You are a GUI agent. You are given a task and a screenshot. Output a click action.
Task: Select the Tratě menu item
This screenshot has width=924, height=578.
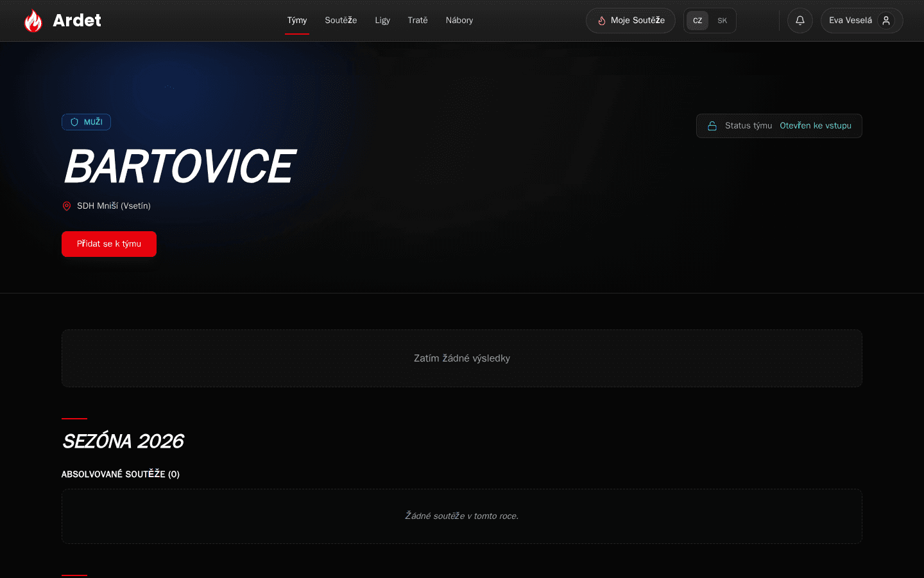pos(418,21)
